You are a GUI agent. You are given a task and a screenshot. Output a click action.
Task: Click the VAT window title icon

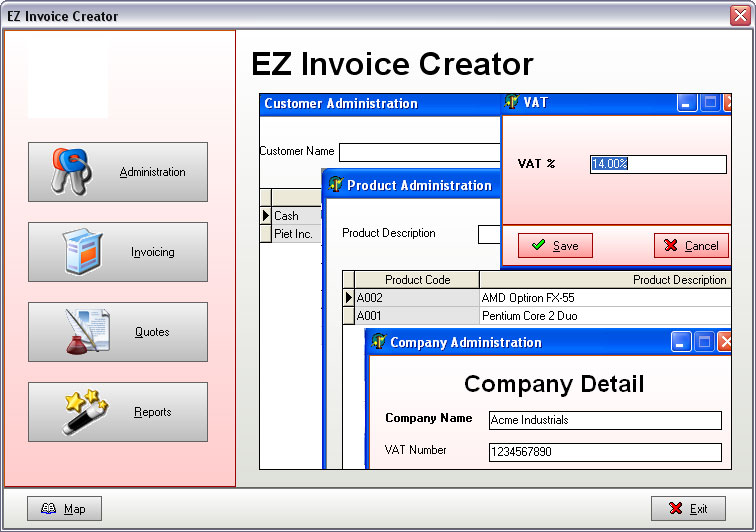[x=512, y=102]
